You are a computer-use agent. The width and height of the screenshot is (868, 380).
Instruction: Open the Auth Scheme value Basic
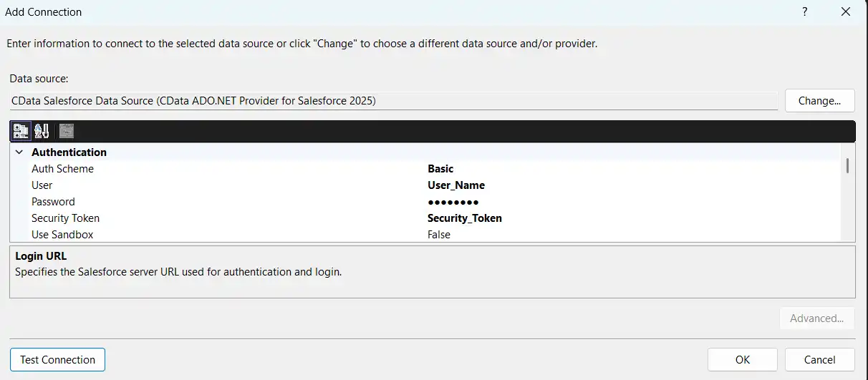coord(440,169)
